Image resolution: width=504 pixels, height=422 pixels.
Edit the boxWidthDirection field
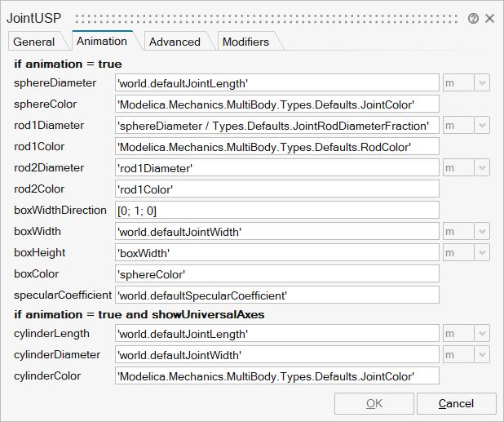277,210
